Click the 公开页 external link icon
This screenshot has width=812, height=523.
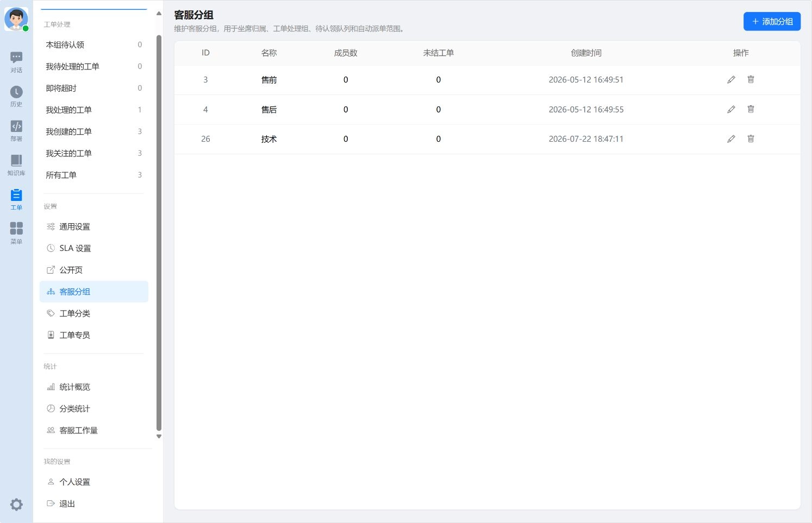(51, 270)
